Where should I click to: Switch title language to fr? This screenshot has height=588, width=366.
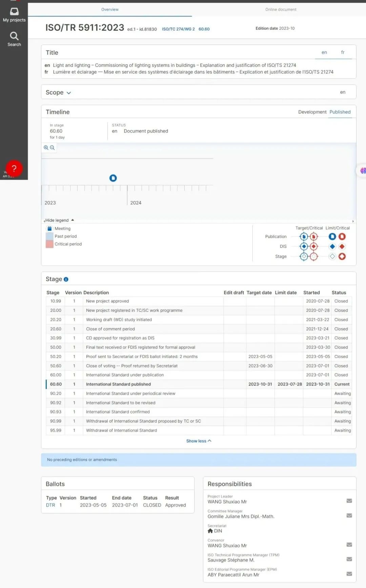click(343, 52)
